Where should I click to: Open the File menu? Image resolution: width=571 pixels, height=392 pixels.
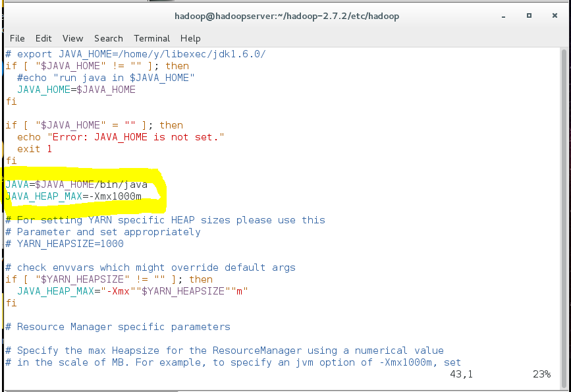(17, 38)
